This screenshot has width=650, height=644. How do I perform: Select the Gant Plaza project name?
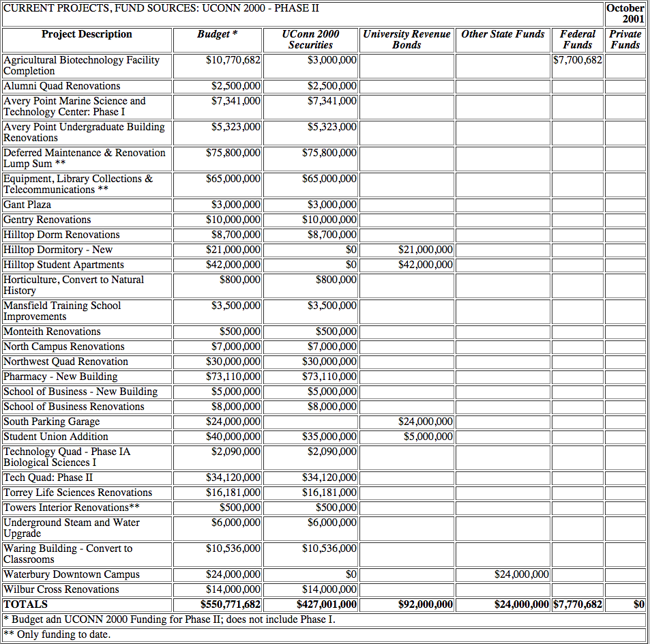point(27,205)
